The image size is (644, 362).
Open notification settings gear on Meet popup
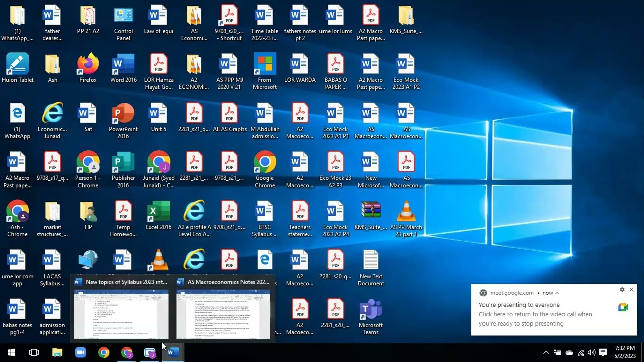point(622,290)
